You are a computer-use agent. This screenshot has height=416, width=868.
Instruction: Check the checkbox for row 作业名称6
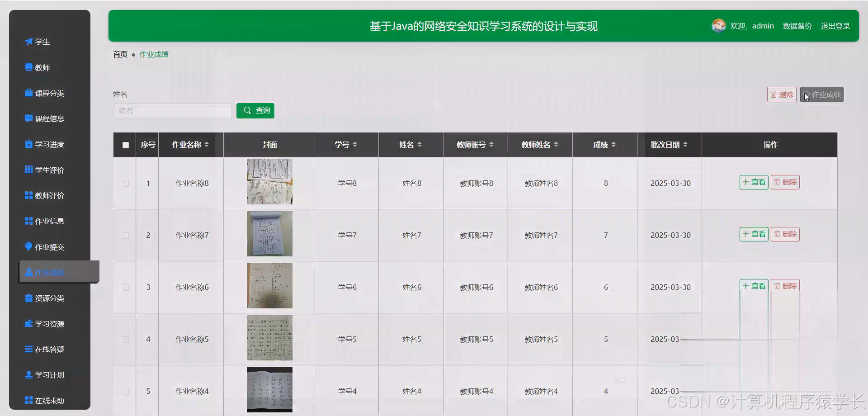pyautogui.click(x=125, y=287)
